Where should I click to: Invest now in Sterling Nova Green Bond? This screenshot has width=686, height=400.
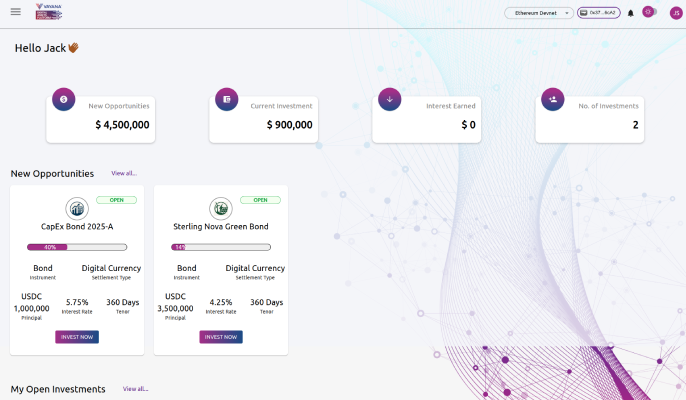(x=221, y=337)
